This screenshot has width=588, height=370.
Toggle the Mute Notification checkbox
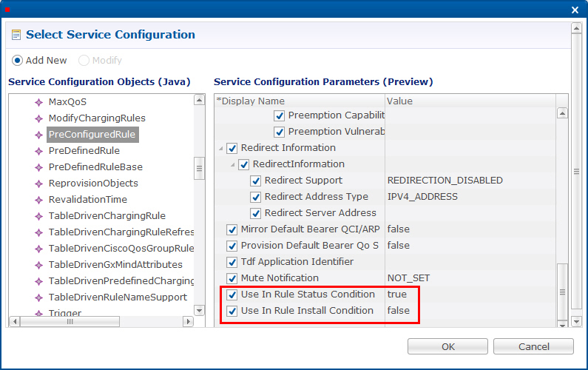[x=232, y=278]
